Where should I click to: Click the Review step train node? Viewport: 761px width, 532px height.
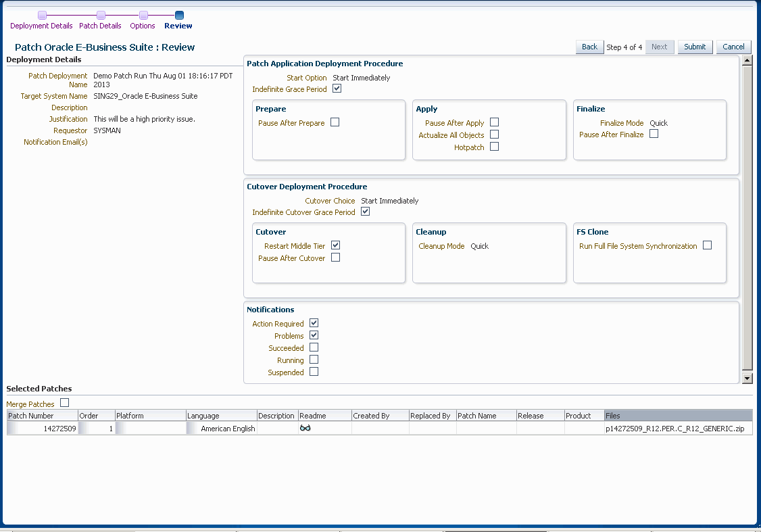[x=179, y=16]
